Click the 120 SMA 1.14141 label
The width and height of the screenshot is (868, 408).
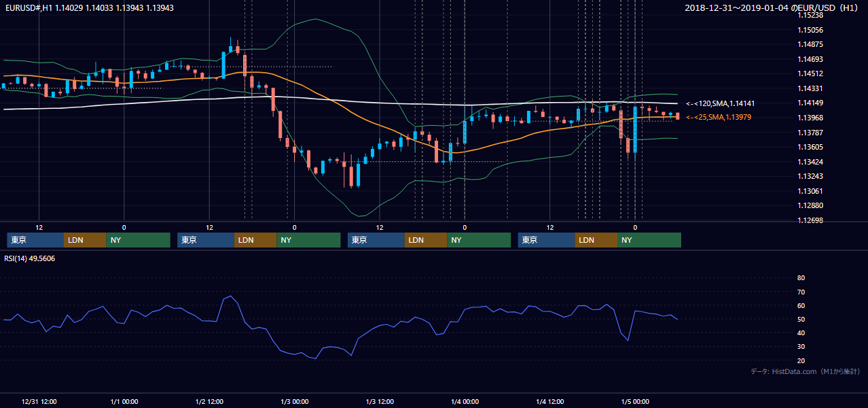(720, 103)
